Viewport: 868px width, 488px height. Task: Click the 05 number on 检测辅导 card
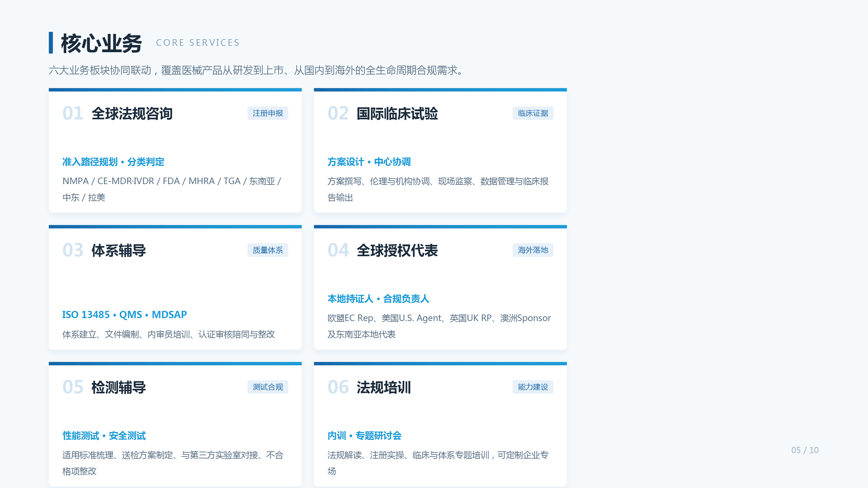click(x=73, y=387)
